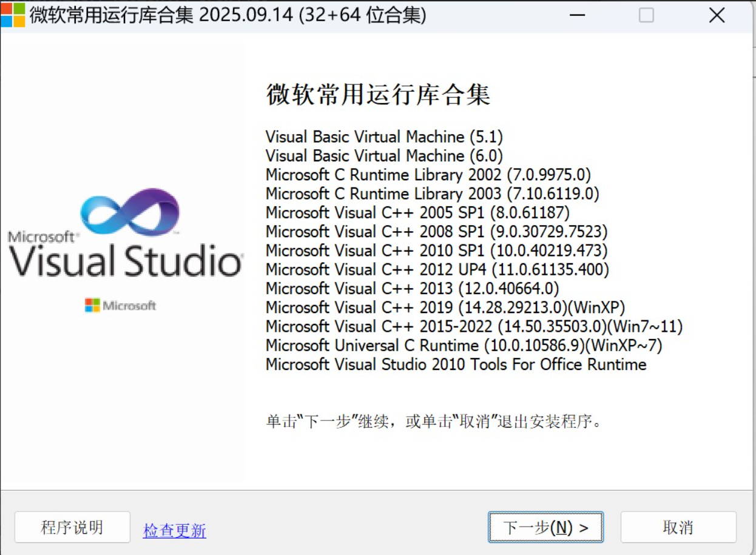Viewport: 756px width, 555px height.
Task: Click the 取消 button
Action: point(678,527)
